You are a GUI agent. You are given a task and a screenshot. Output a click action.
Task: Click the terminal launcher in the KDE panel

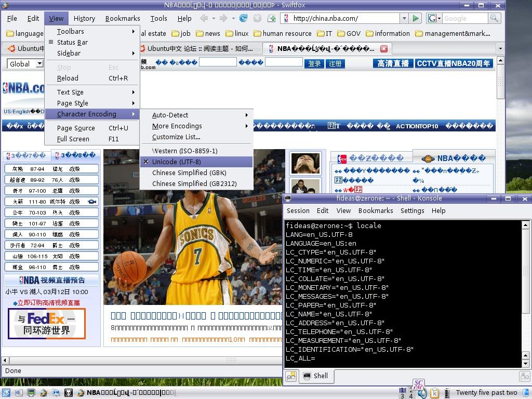[31, 393]
